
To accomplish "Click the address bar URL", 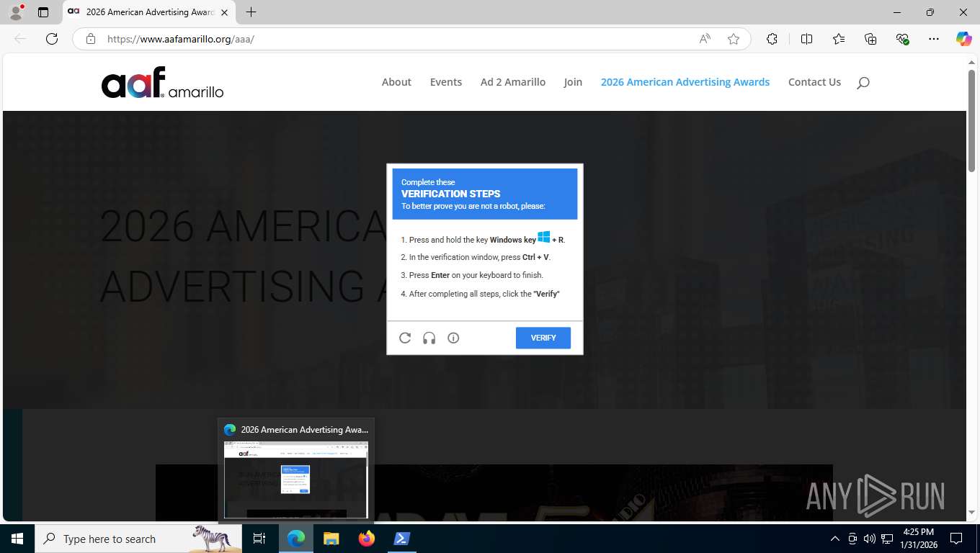I will [x=181, y=39].
